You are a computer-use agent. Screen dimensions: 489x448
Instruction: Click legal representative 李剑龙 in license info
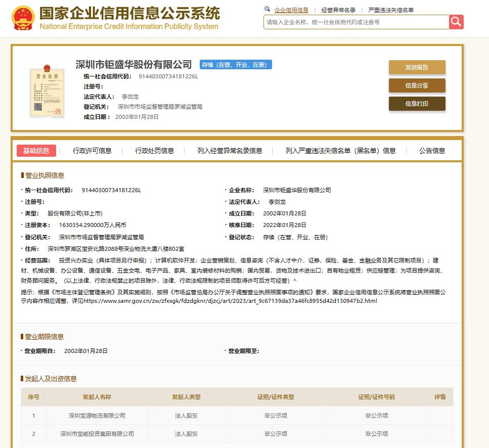click(x=277, y=202)
